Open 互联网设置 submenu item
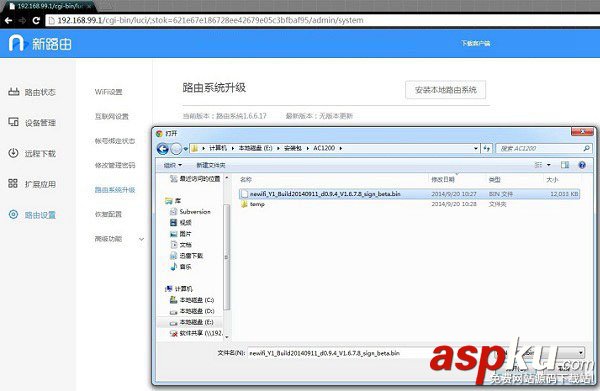Screen dimensions: 600x391 pyautogui.click(x=112, y=116)
